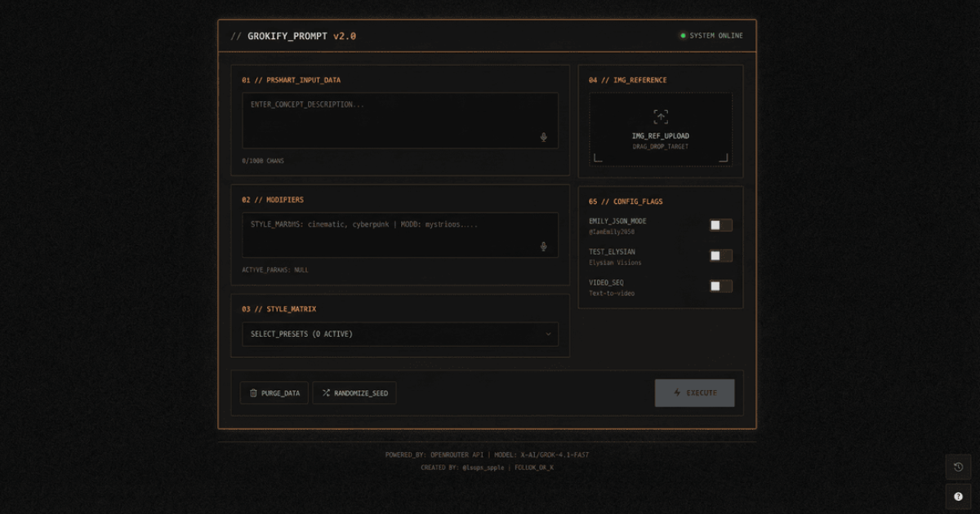Open the history clock icon at bottom right
980x514 pixels.
(x=958, y=467)
